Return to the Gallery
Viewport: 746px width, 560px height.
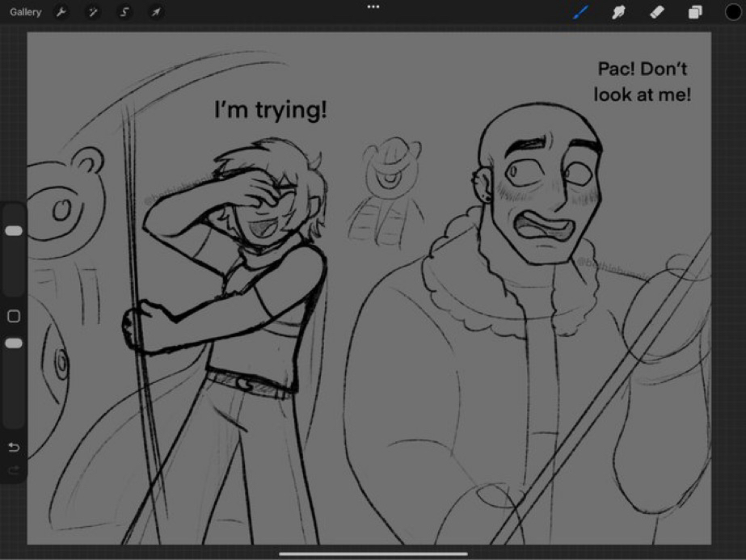25,12
